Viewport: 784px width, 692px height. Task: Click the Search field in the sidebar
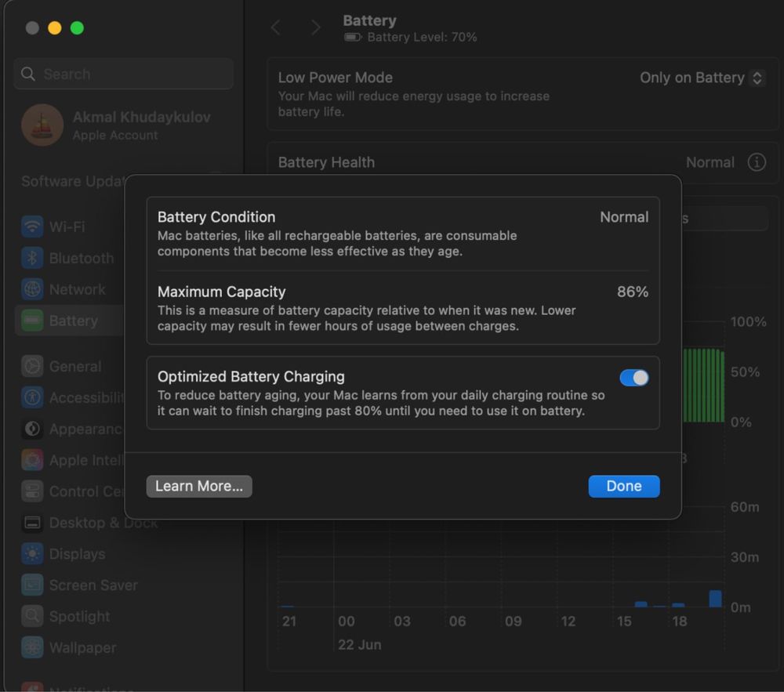click(124, 74)
